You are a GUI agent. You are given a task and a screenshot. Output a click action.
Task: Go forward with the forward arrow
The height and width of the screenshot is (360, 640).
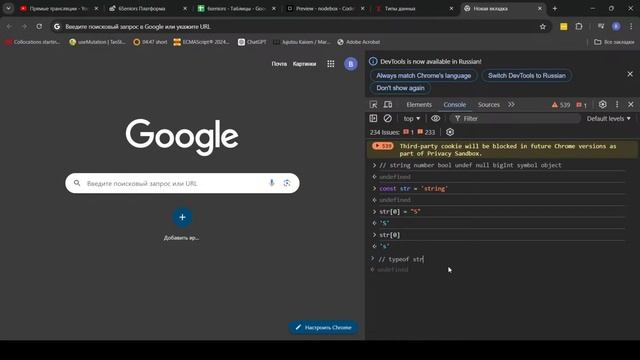point(24,27)
